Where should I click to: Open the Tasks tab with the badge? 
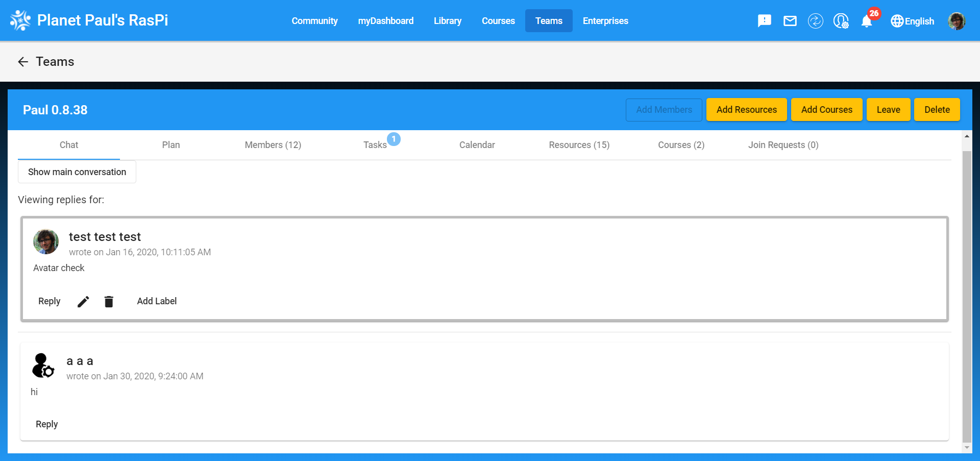pos(375,145)
